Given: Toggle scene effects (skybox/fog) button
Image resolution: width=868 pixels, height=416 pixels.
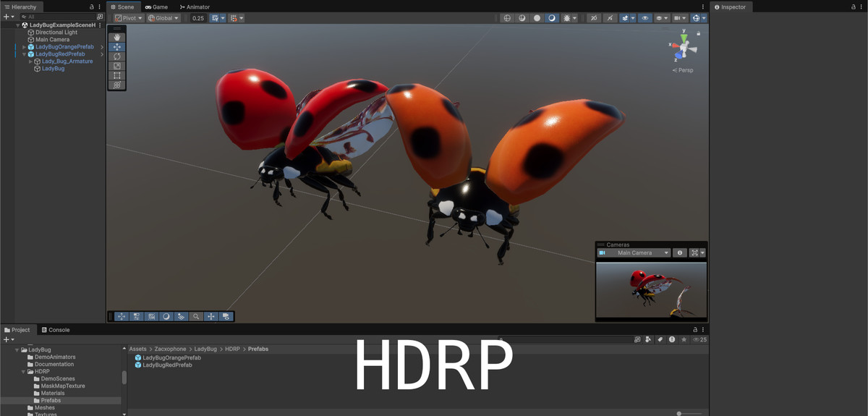Looking at the screenshot, I should pos(624,18).
